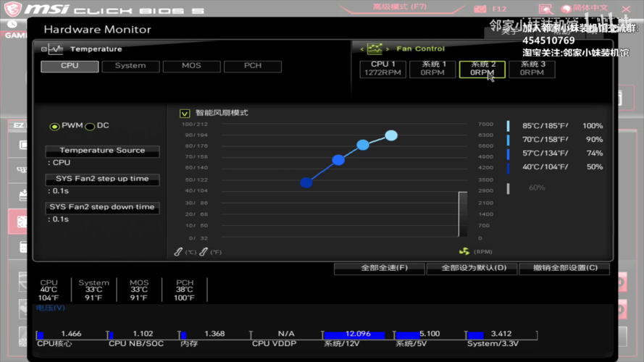Click the 全部设为默认(D) button
The width and height of the screenshot is (644, 362).
[470, 268]
